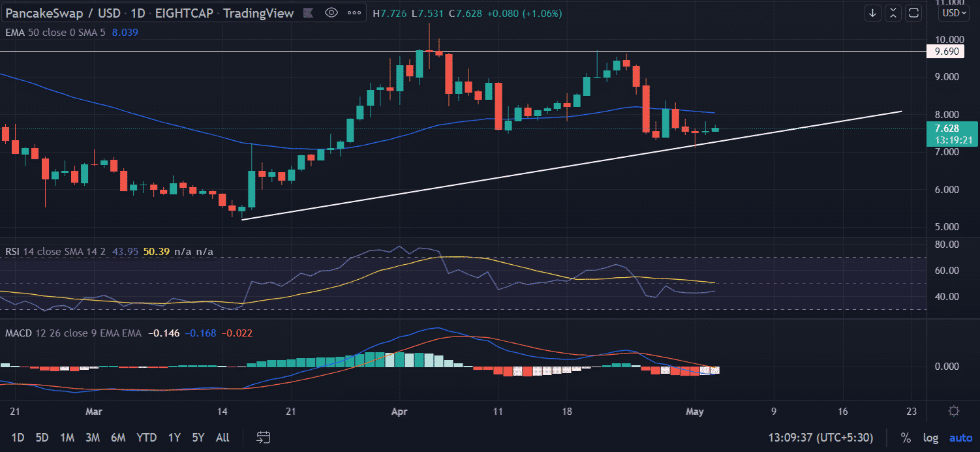Open chart settings gear icon
980x452 pixels.
953,411
